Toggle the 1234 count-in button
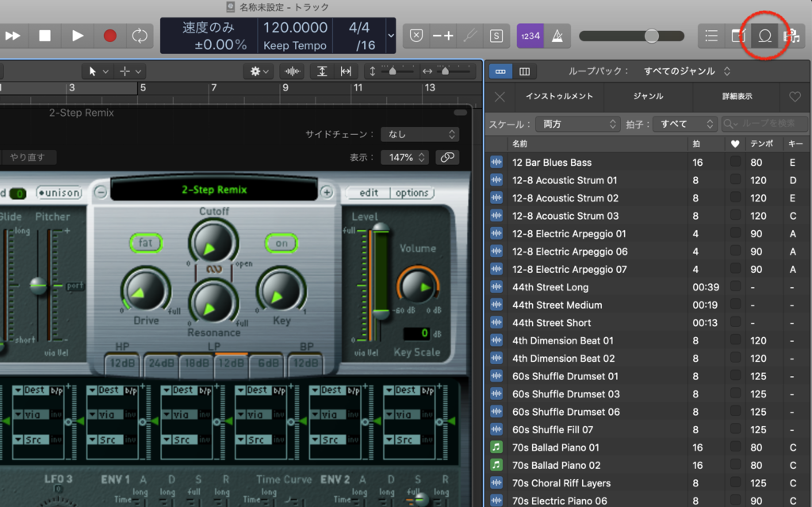Viewport: 812px width, 507px height. (x=530, y=36)
